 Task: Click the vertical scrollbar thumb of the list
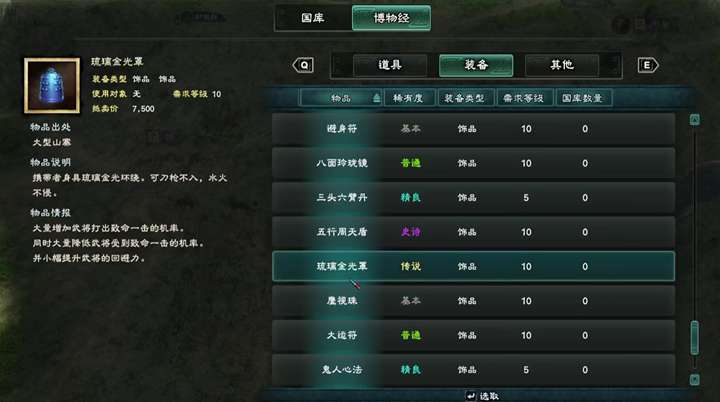coord(694,338)
